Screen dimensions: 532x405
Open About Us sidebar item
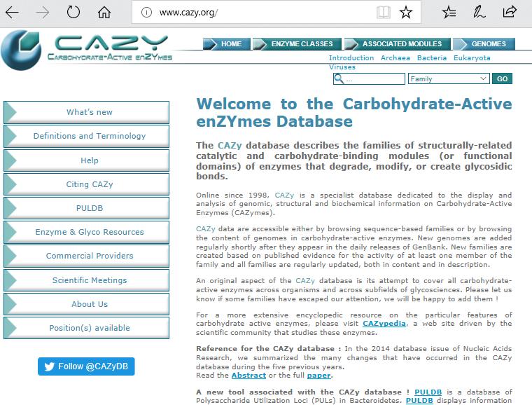tap(86, 304)
